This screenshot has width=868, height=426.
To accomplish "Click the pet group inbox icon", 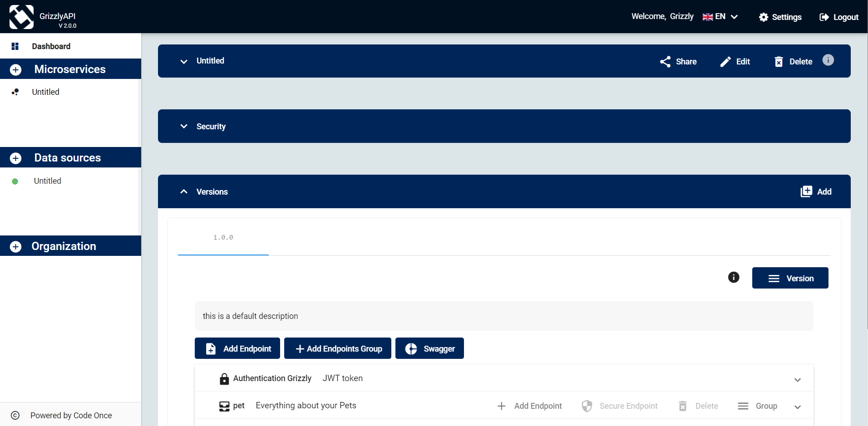I will coord(224,406).
